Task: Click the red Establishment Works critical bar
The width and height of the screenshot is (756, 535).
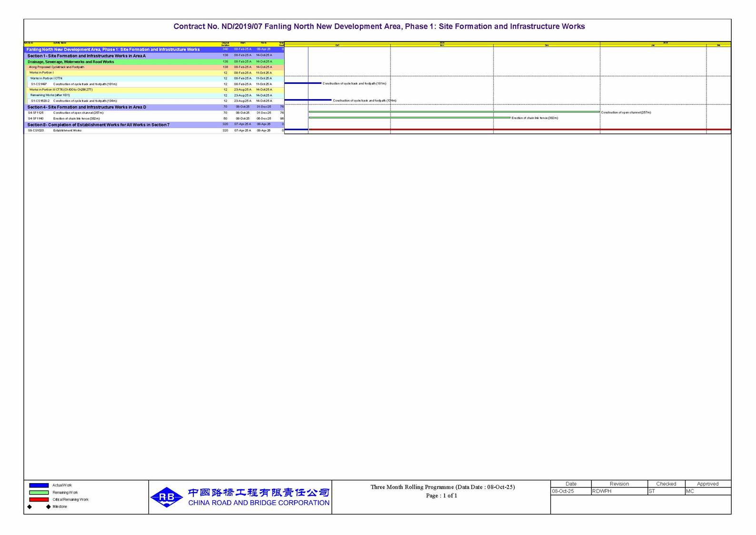Action: tap(519, 130)
